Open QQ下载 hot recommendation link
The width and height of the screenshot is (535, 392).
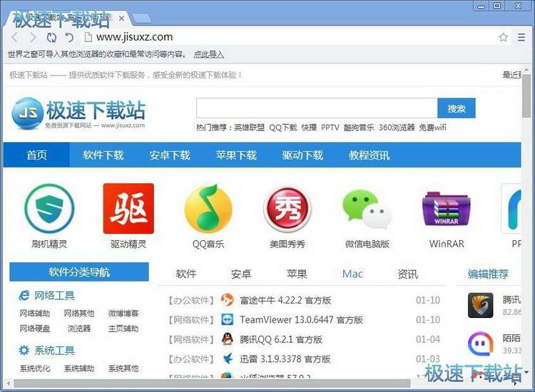click(283, 128)
